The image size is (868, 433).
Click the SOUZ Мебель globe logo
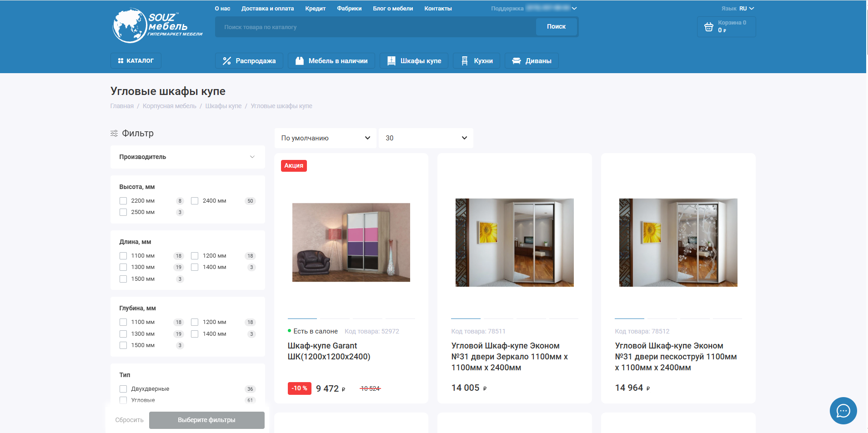coord(157,25)
